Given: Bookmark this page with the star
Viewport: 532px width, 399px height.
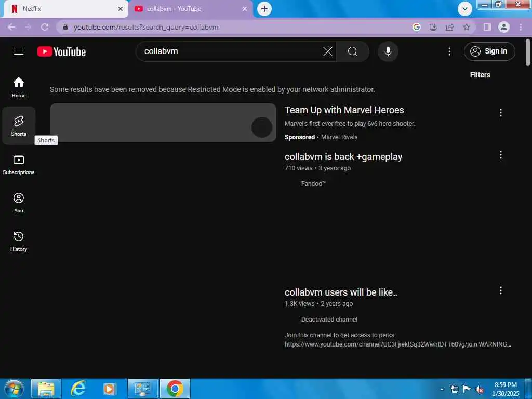Looking at the screenshot, I should 467,27.
